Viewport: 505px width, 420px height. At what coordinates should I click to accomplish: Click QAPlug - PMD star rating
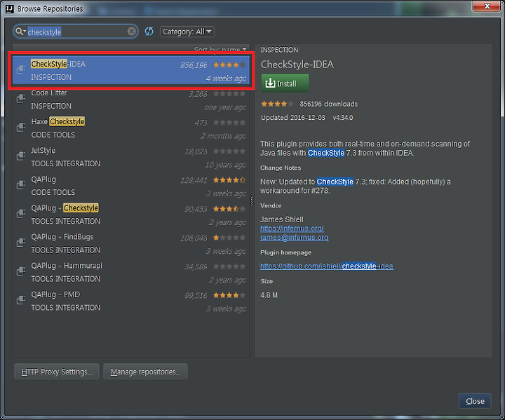229,295
